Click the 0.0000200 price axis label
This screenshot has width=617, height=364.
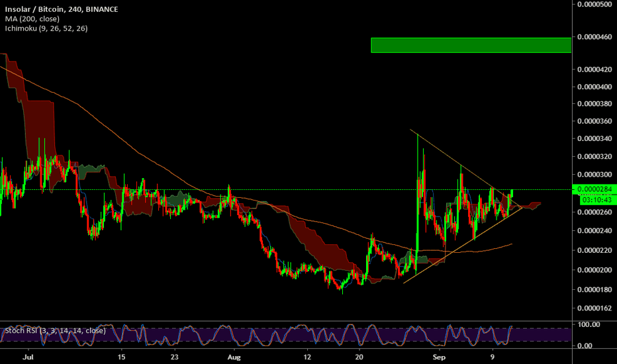point(594,270)
